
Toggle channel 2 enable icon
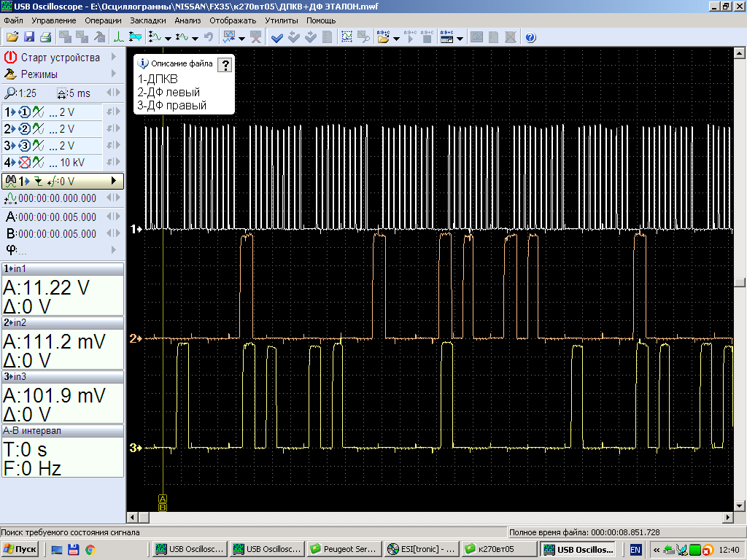coord(23,129)
